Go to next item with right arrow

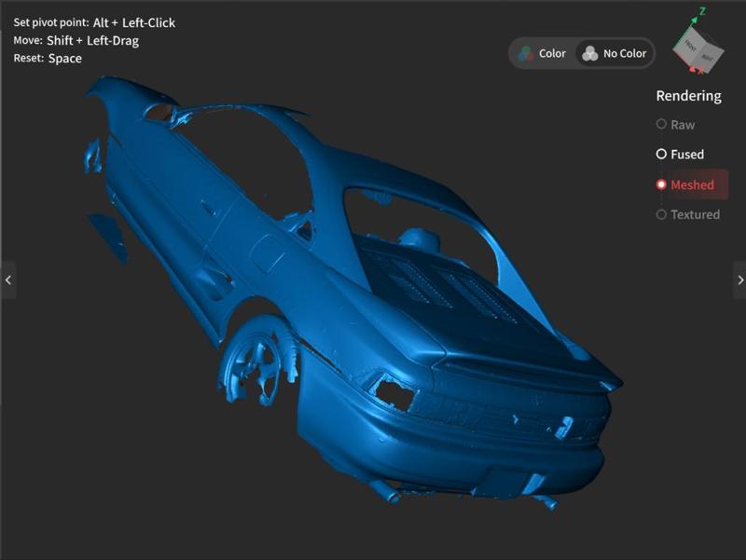(x=739, y=280)
